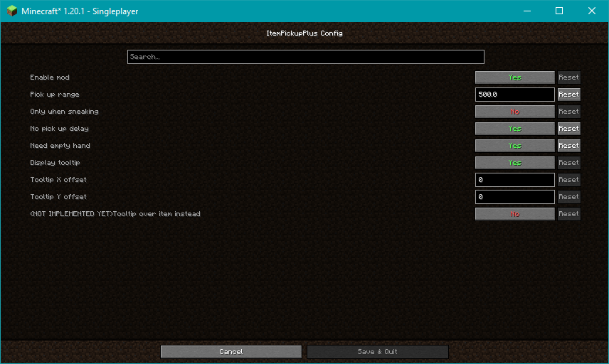Maximize the Minecraft window
Screen dimensions: 609x364
[x=559, y=11]
